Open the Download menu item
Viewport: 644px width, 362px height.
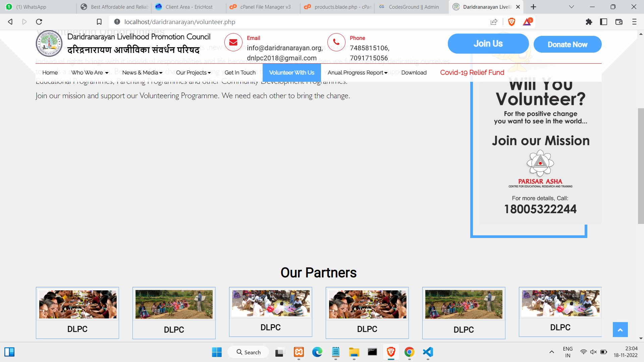click(414, 73)
